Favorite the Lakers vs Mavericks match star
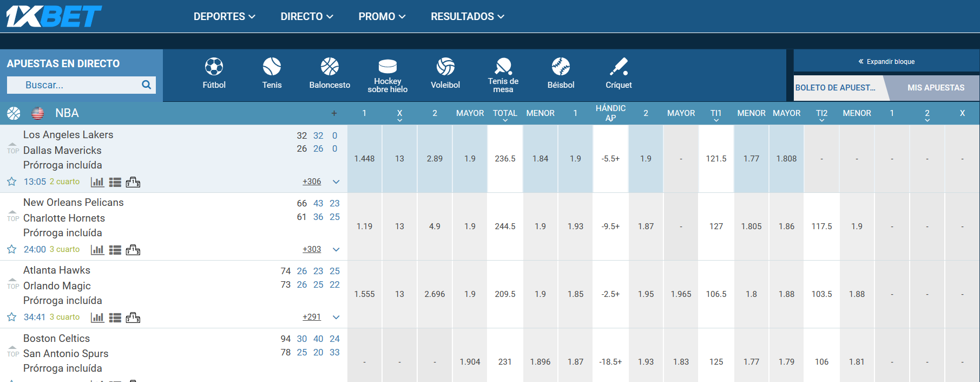Screen dimensions: 980x382 11,182
